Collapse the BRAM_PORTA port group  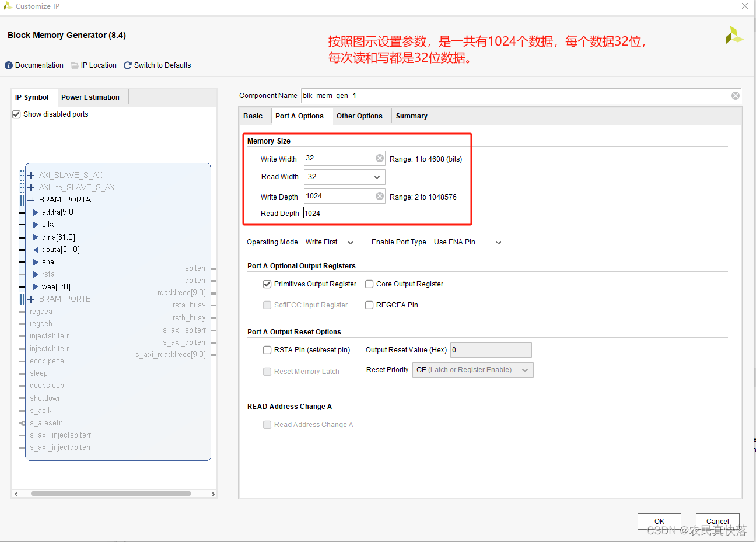pos(31,200)
